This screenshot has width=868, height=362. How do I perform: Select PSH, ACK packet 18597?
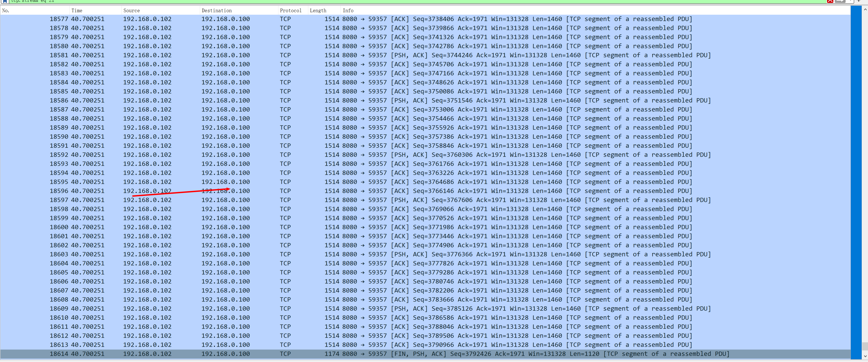[x=425, y=200]
